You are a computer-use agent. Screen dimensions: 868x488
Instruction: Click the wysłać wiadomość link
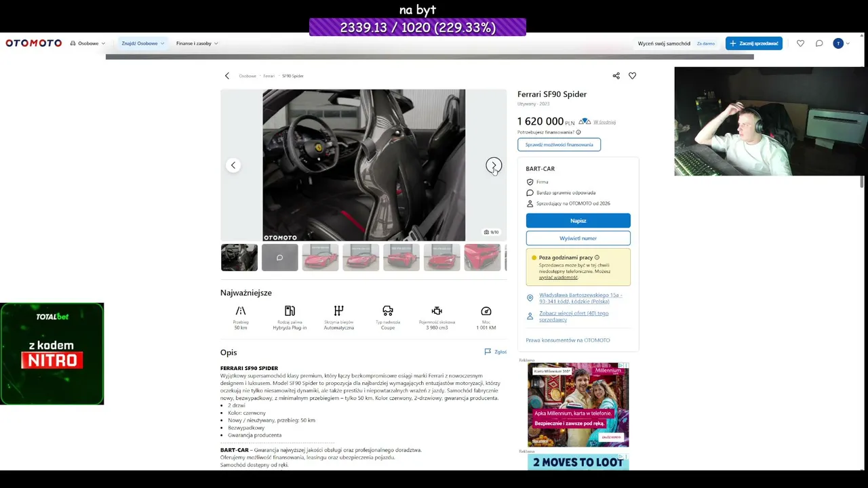559,278
